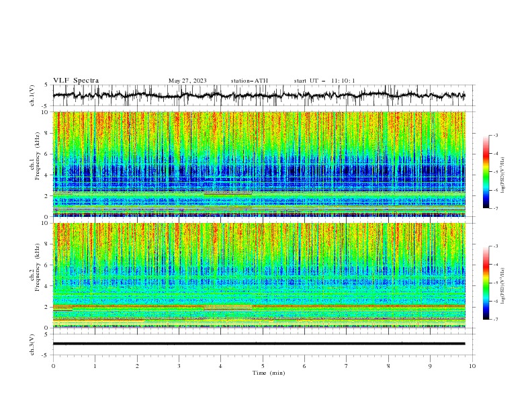Click the final time-axis tick label "10"
Image resolution: width=532 pixels, height=411 pixels.
(x=472, y=366)
